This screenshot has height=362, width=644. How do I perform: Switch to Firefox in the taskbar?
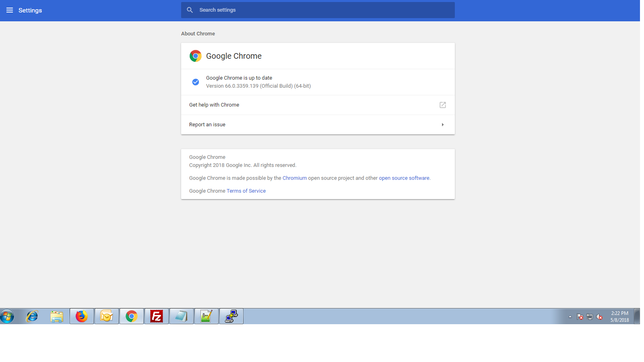tap(82, 317)
